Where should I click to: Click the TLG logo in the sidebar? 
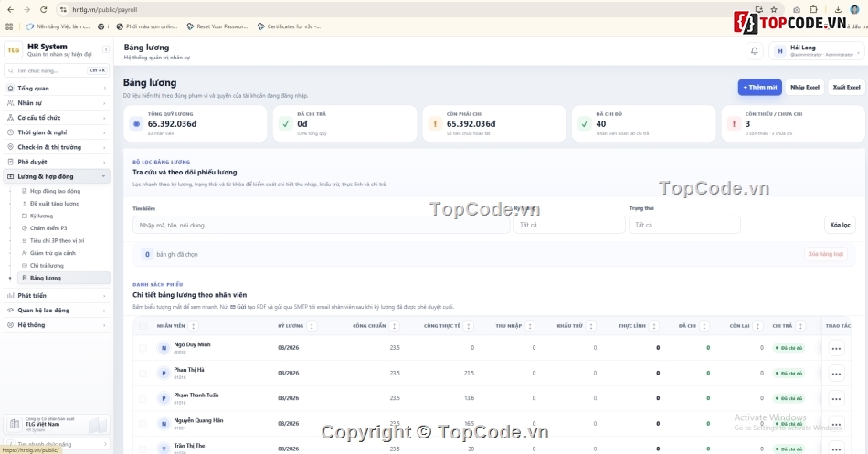click(14, 50)
